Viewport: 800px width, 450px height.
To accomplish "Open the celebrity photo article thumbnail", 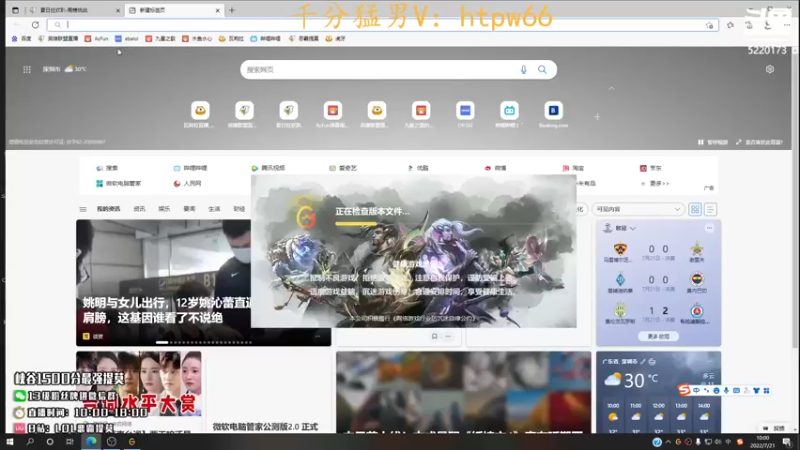I will [139, 384].
